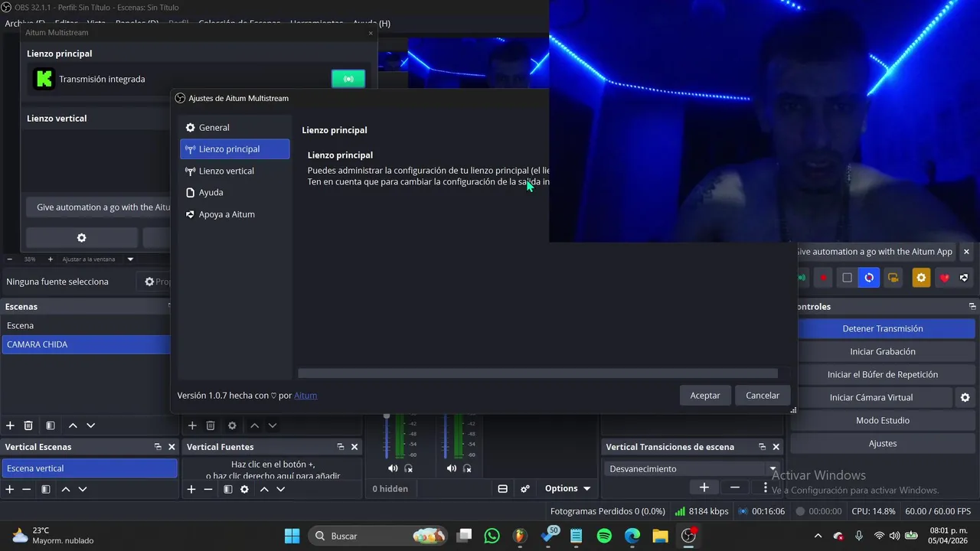Select the Escena scene
The width and height of the screenshot is (980, 551).
(86, 325)
